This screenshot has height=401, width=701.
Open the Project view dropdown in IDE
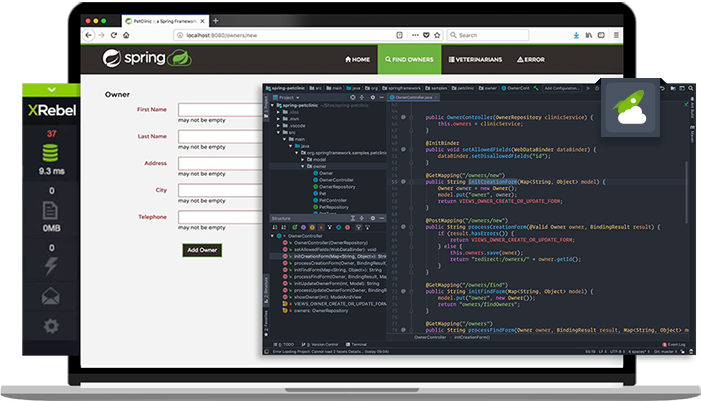click(x=286, y=97)
